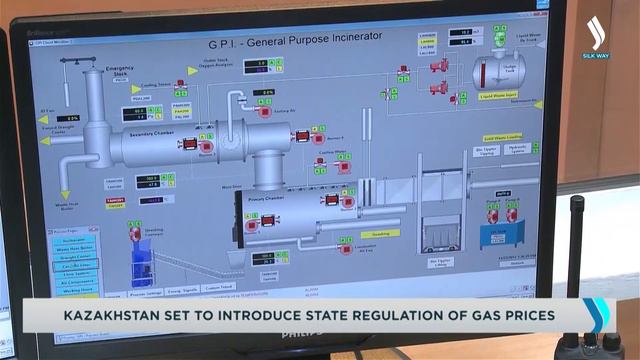
Task: Open the Working Hours process page
Action: [77, 290]
